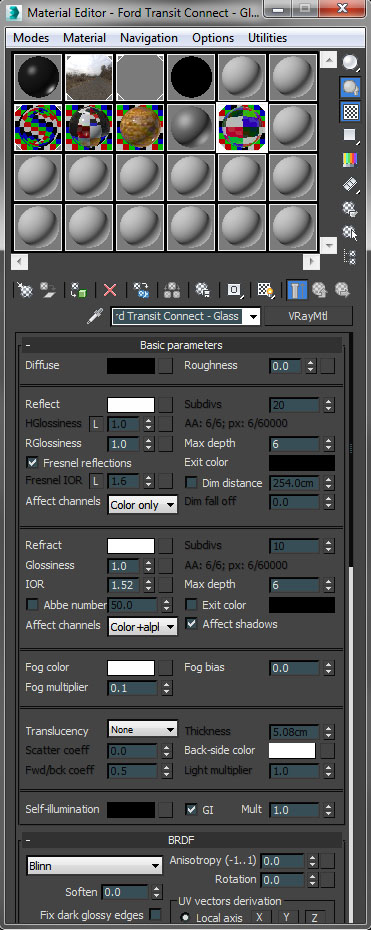Open the Material menu
The width and height of the screenshot is (371, 930).
[x=85, y=37]
